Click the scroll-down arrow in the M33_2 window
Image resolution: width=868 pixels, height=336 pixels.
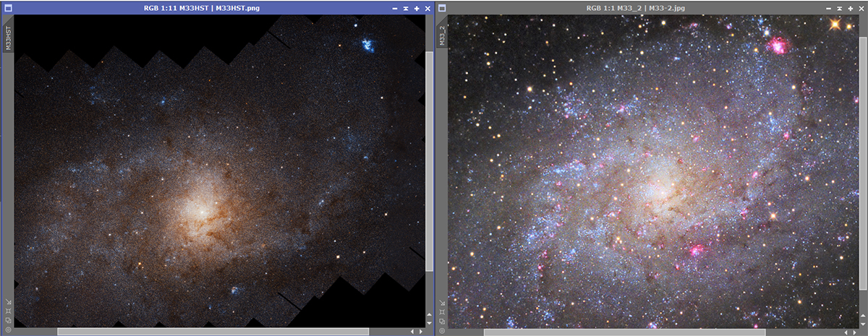[863, 324]
